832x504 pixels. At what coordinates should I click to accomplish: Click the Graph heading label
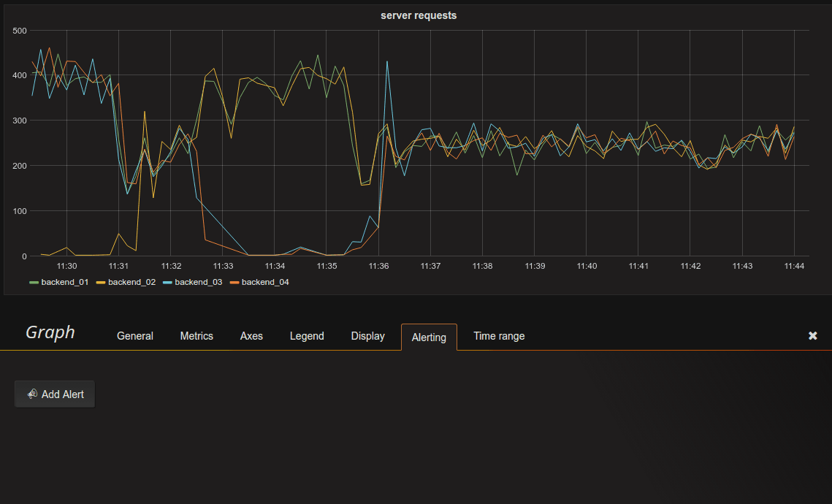pos(50,332)
